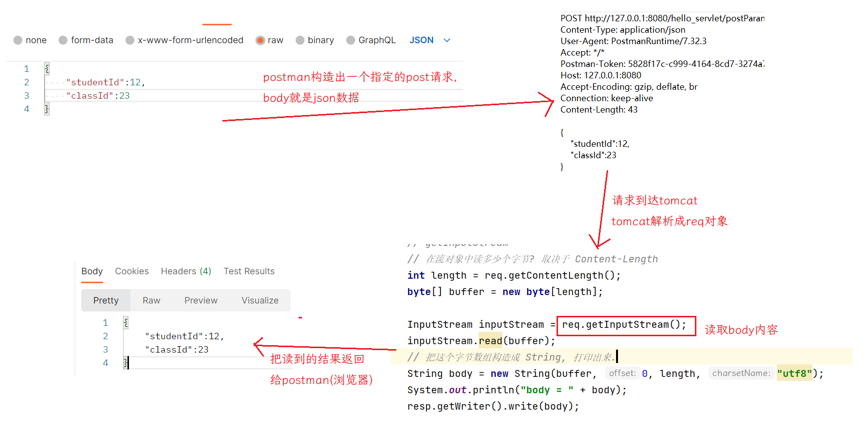This screenshot has height=425, width=868.
Task: Click "classId":23 in response body
Action: [x=177, y=350]
